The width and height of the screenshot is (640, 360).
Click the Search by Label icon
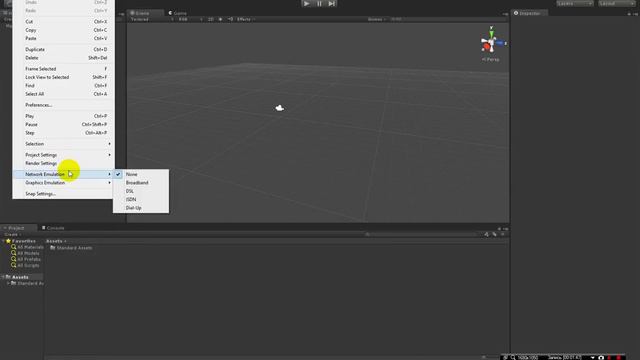point(495,235)
